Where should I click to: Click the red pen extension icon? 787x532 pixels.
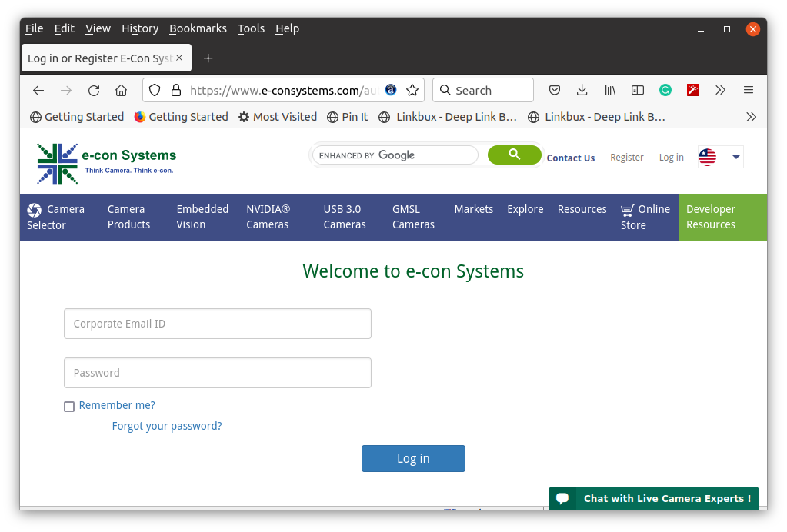(692, 90)
